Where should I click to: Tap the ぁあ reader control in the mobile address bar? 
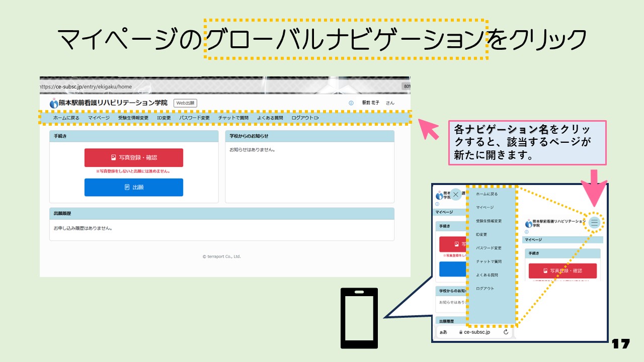(443, 332)
